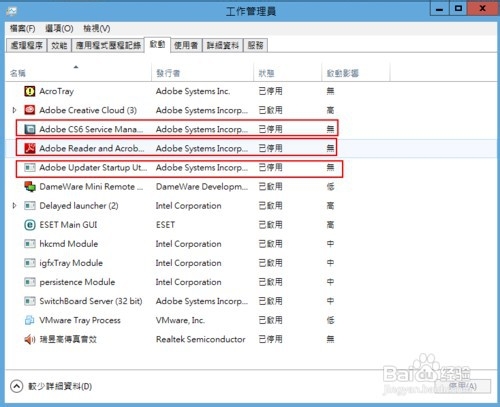Switch to the 使用者 tab

186,45
